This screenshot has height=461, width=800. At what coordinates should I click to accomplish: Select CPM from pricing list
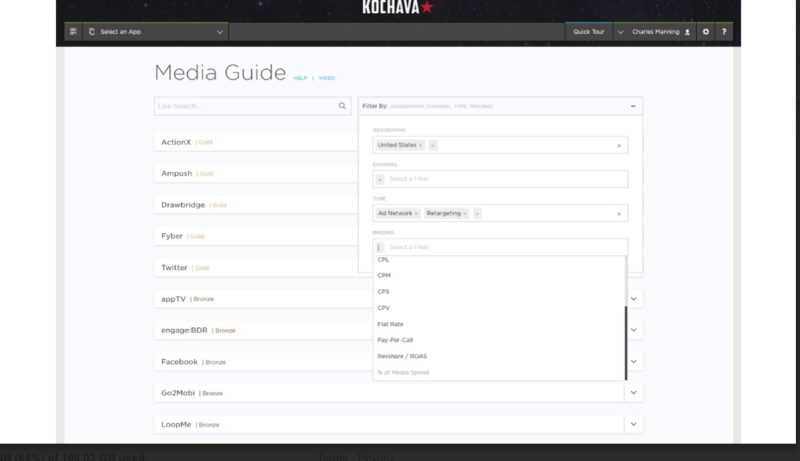pos(384,275)
